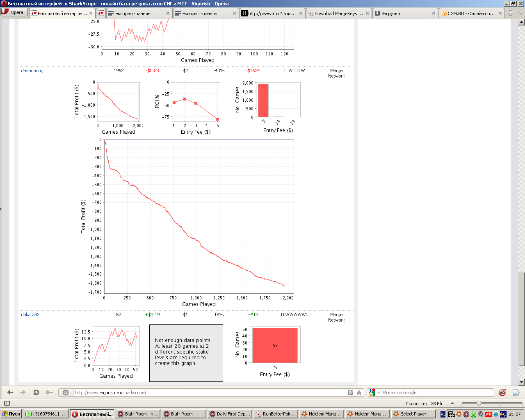Bookmark page with the star icon
Viewport: 525px width, 420px height.
pos(359,393)
